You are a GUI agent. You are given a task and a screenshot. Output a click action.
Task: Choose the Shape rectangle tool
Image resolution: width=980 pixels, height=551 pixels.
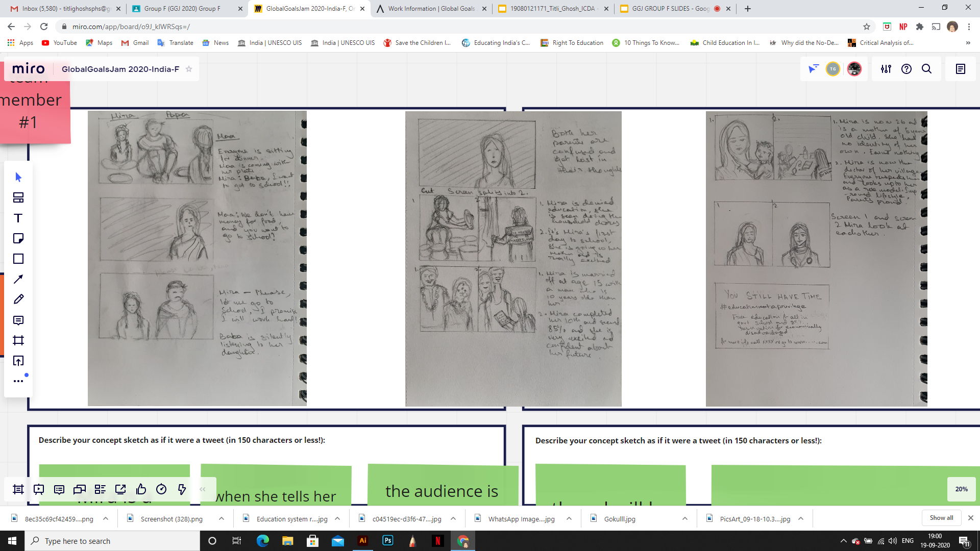pos(18,259)
